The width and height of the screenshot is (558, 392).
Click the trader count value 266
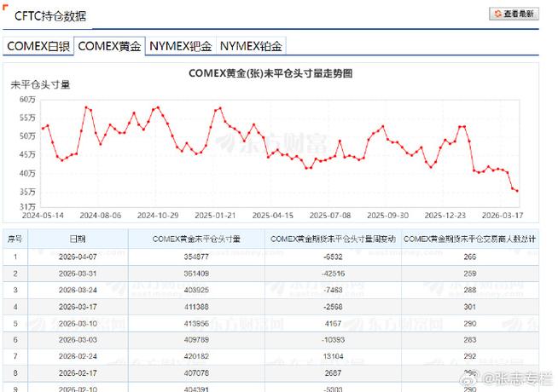(x=470, y=257)
